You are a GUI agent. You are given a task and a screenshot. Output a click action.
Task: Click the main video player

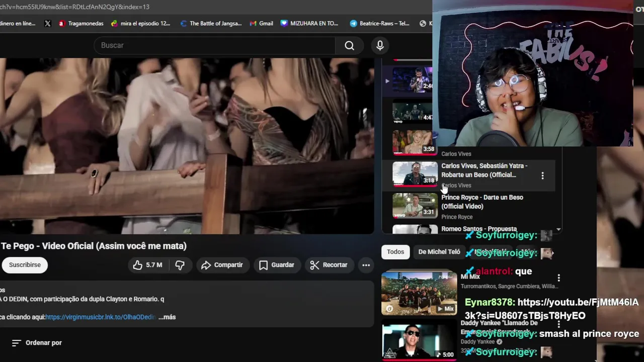click(187, 146)
